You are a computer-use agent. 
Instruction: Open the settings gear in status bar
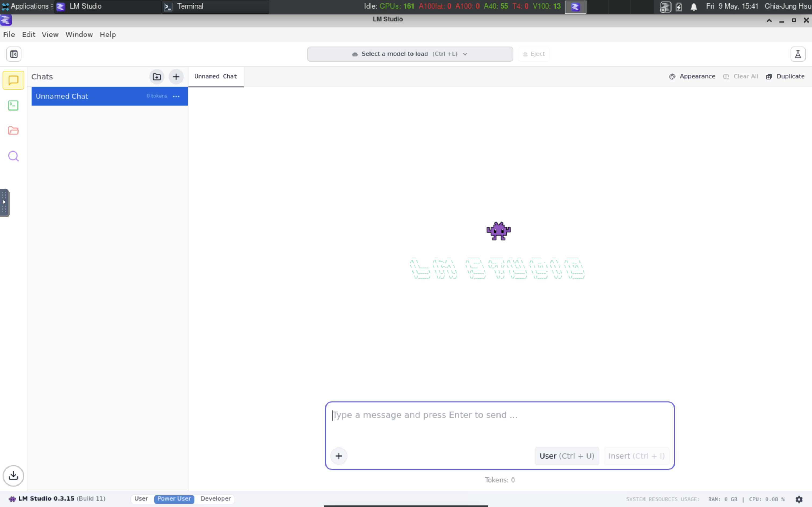coord(799,499)
